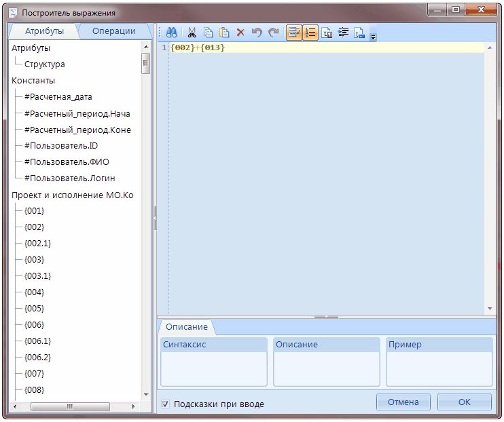Click the horizontal scrollbar of attribute tree
The height and width of the screenshot is (422, 504).
click(x=69, y=406)
